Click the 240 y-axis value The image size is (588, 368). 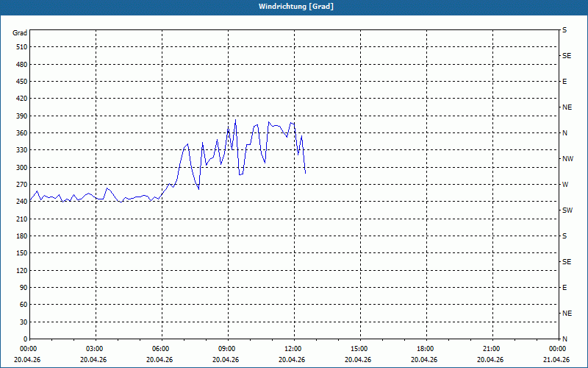click(22, 202)
